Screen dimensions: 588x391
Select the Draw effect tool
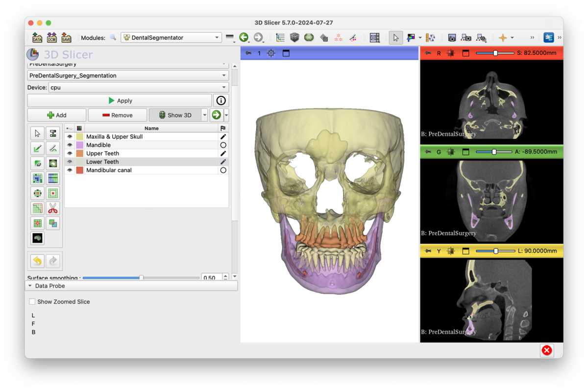[53, 148]
